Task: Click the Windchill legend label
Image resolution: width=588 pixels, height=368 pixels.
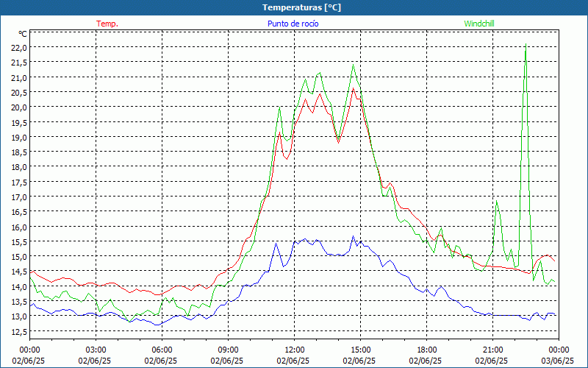Action: click(479, 24)
